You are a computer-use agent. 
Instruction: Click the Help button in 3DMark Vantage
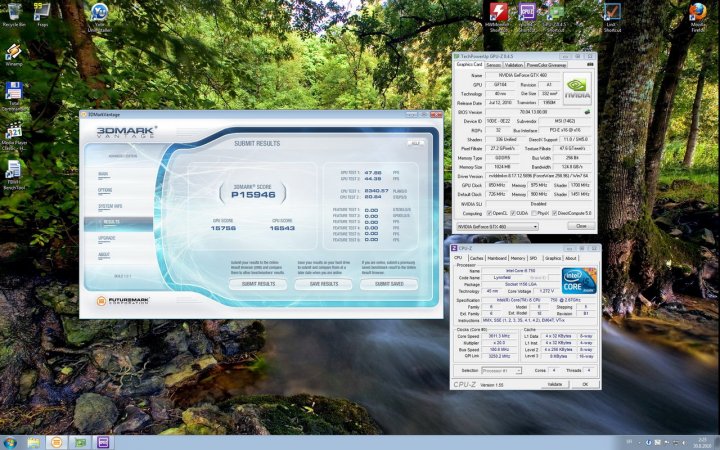[x=416, y=144]
